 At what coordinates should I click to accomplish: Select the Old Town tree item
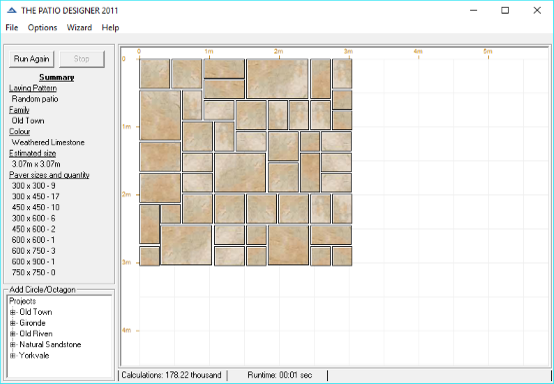pos(36,312)
